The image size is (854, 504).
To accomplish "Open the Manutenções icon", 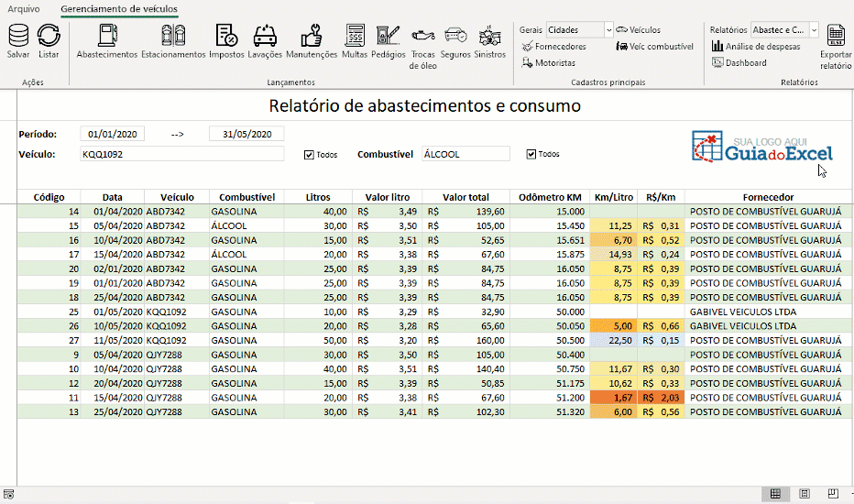I will click(x=312, y=37).
